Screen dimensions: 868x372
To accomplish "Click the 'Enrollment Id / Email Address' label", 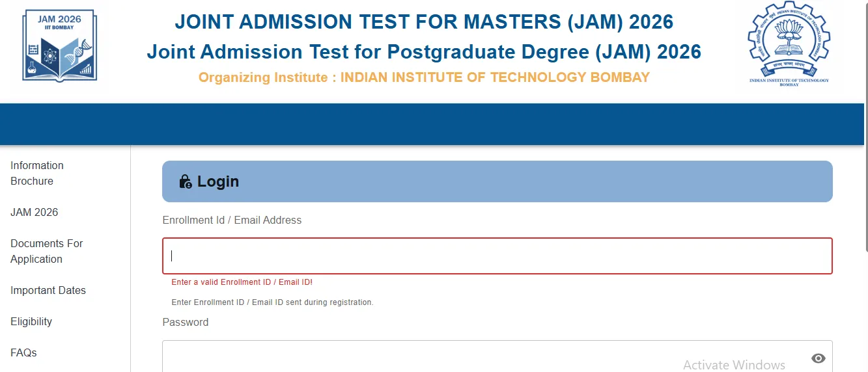I will (x=232, y=220).
